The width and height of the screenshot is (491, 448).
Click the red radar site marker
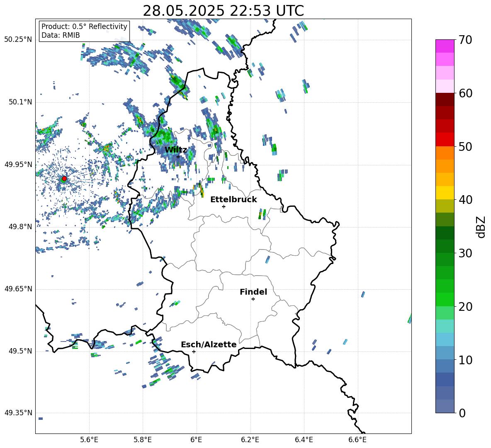[x=64, y=179]
